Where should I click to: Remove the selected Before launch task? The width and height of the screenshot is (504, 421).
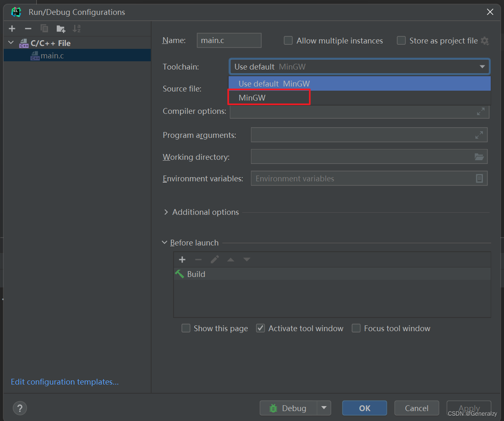198,260
